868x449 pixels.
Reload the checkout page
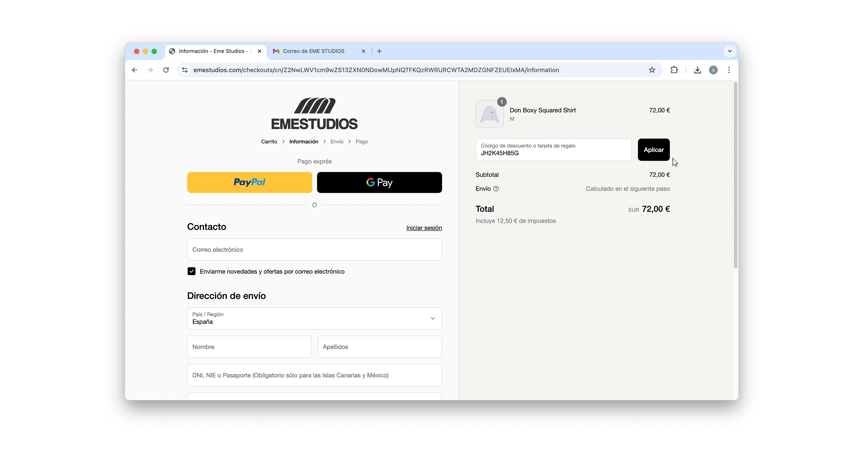166,70
